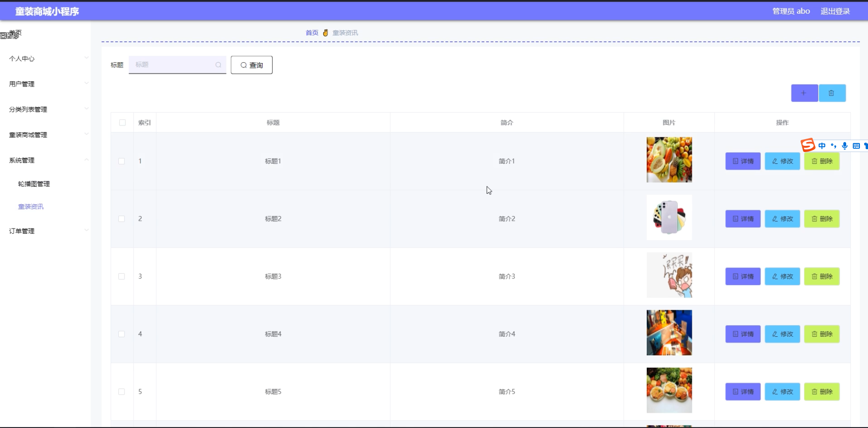Open 详情 for row 标题2
The height and width of the screenshot is (428, 868).
[x=743, y=219]
